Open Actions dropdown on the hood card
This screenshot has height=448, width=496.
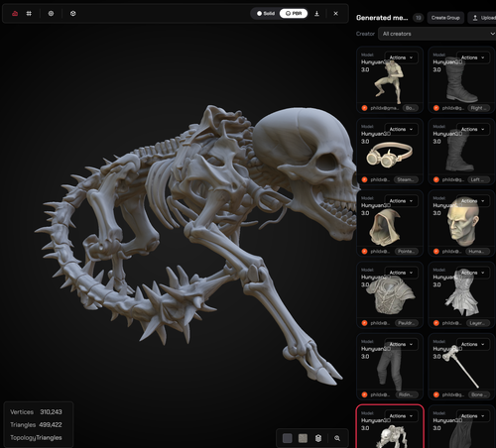[x=401, y=201]
